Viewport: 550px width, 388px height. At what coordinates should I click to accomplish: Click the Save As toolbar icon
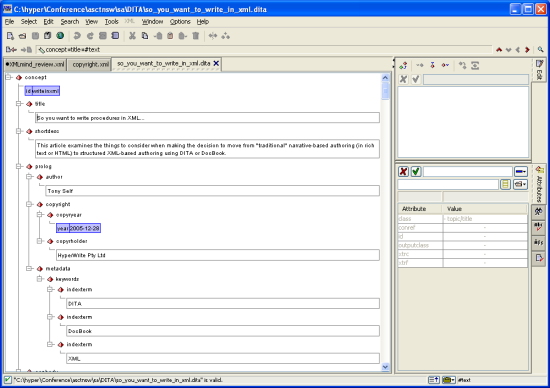click(x=47, y=36)
